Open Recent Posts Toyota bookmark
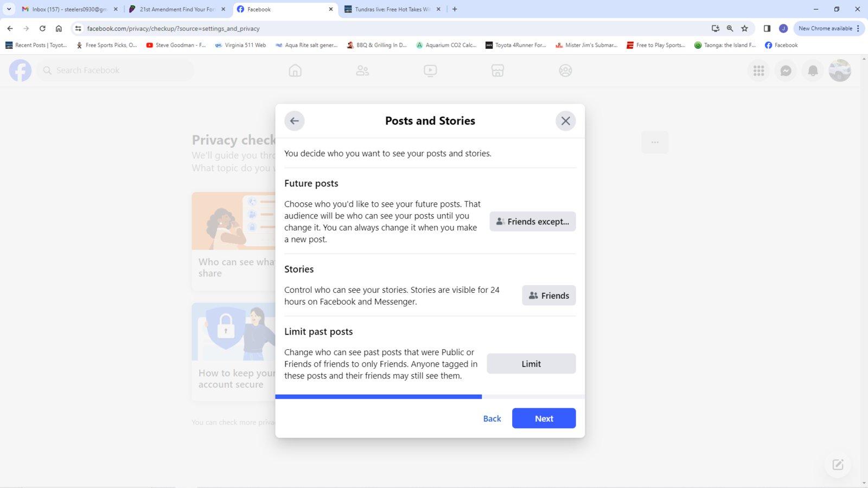 click(x=36, y=45)
